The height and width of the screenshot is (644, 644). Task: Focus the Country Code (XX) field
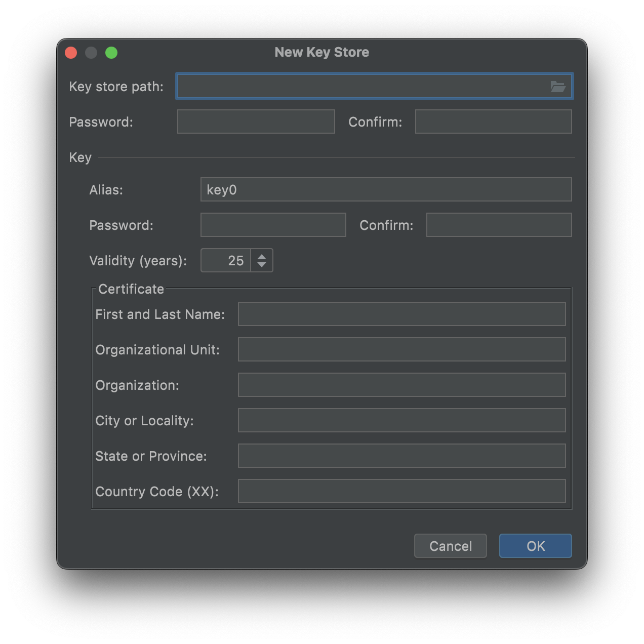(402, 491)
